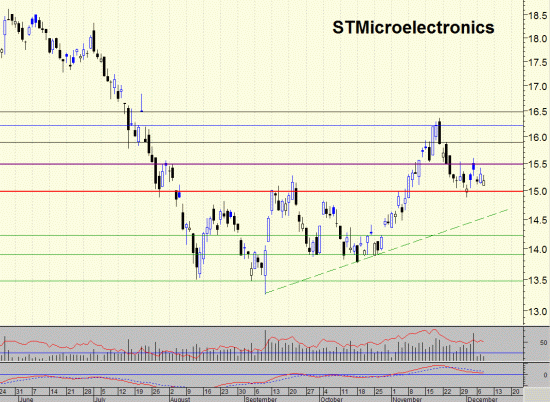The width and height of the screenshot is (550, 402).
Task: Select the date label 18
Action: point(361,391)
